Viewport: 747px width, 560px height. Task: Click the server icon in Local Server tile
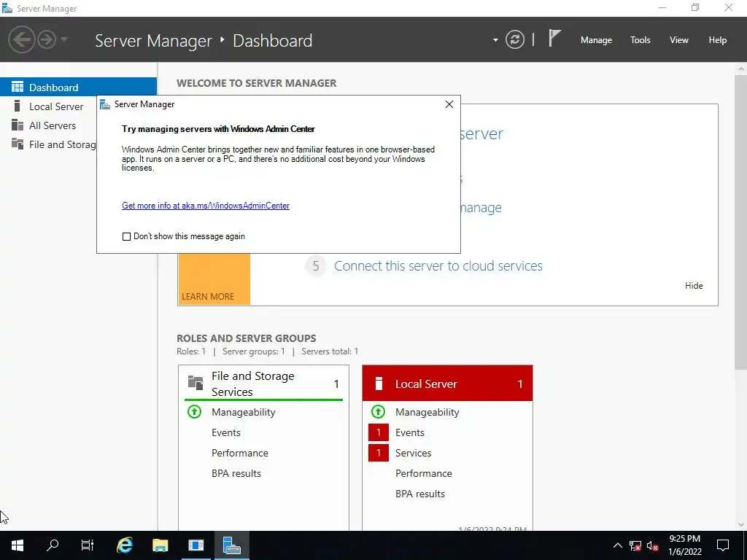point(379,384)
